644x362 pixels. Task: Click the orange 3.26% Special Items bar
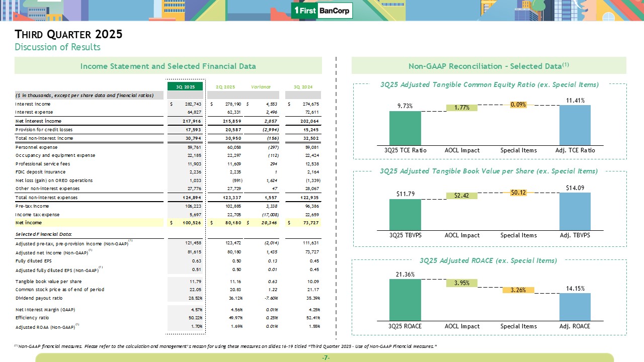click(x=518, y=290)
